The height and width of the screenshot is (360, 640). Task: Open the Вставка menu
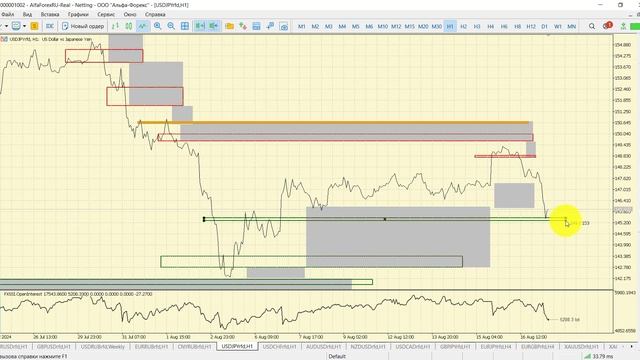[x=50, y=14]
